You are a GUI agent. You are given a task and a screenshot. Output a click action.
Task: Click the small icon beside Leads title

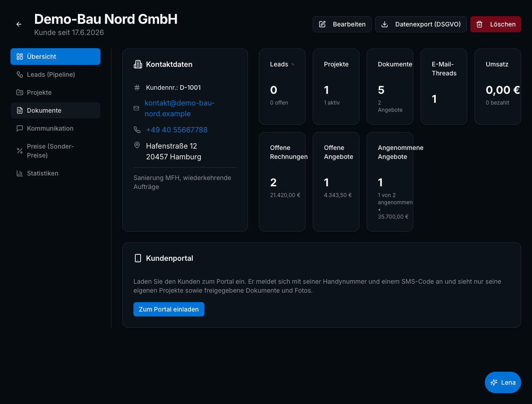293,64
